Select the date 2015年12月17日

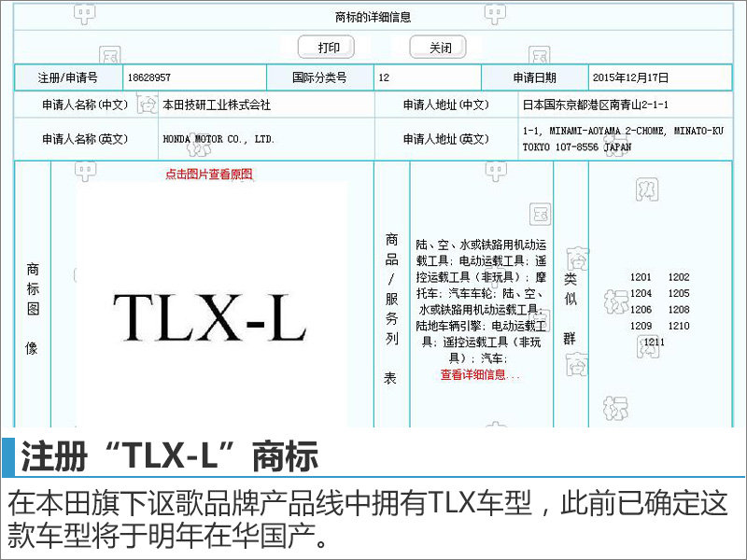click(x=631, y=77)
